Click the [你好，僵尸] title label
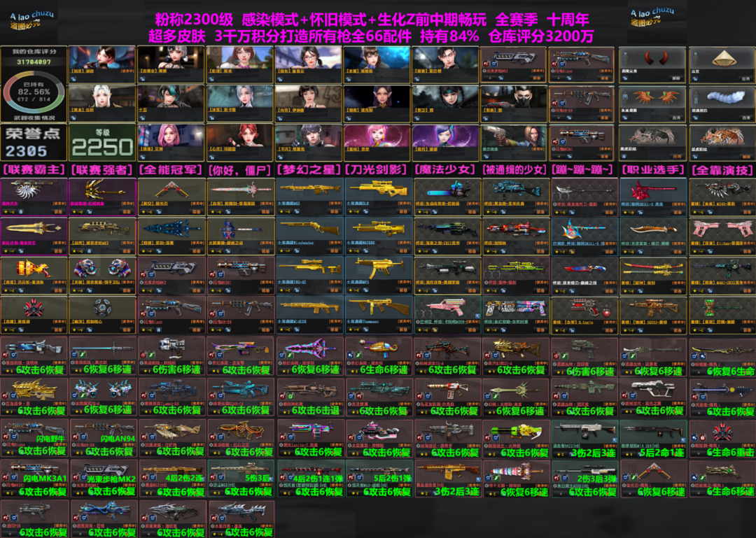The image size is (756, 538). click(x=239, y=170)
